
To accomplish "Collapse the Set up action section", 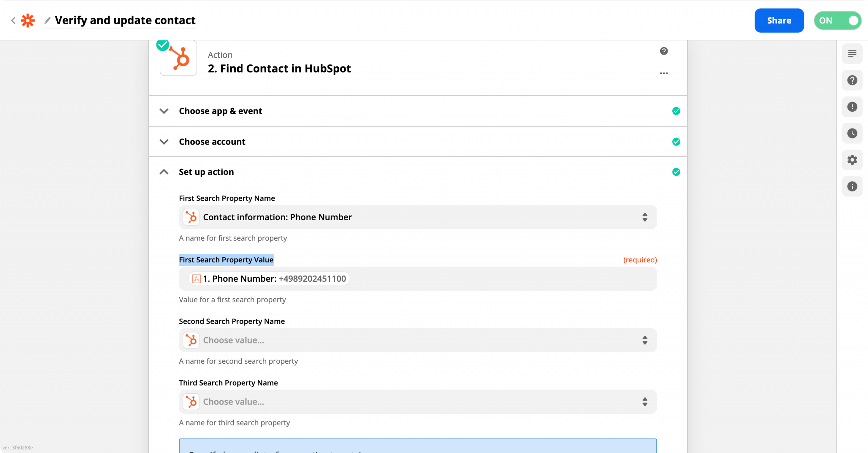I will (418, 172).
